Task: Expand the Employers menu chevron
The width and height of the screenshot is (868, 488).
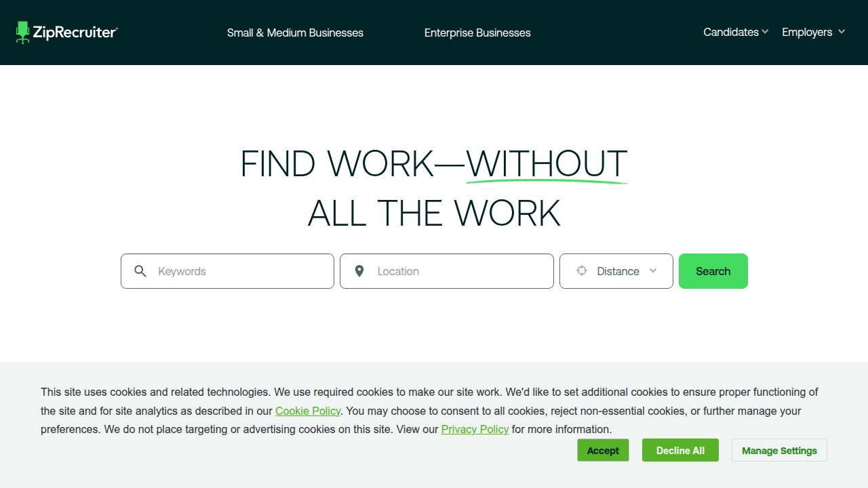Action: tap(842, 32)
